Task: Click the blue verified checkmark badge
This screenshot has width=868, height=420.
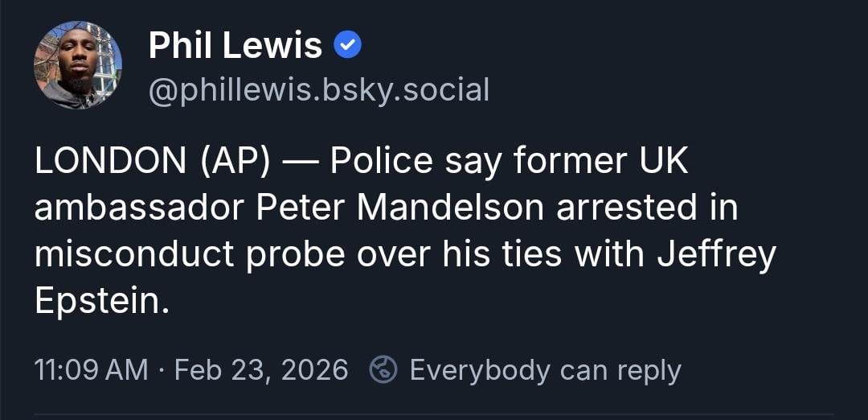Action: coord(348,47)
